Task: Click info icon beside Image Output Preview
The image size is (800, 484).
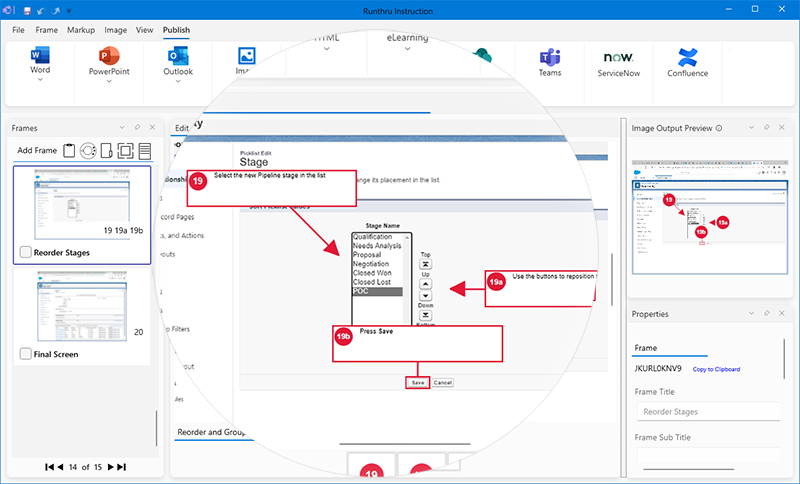Action: pos(719,128)
